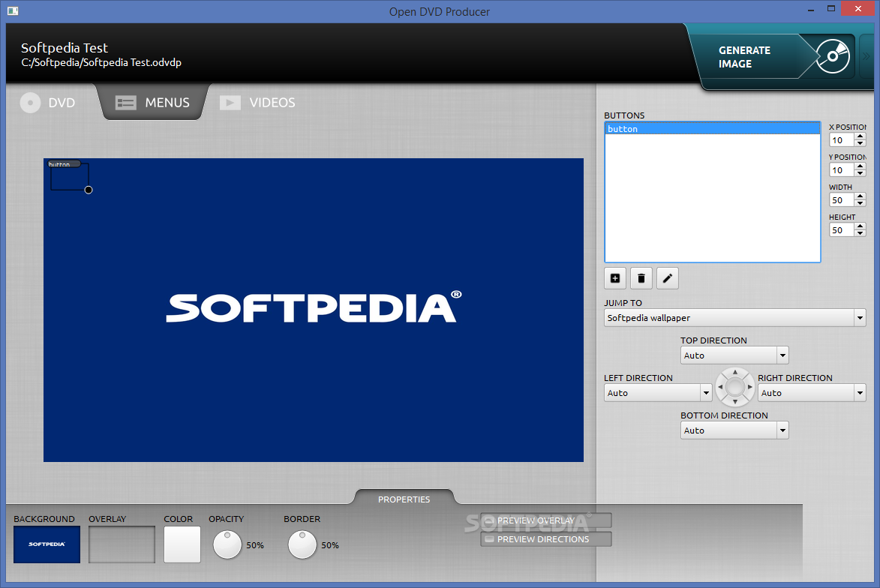Open the JUMP TO dropdown

coord(734,317)
